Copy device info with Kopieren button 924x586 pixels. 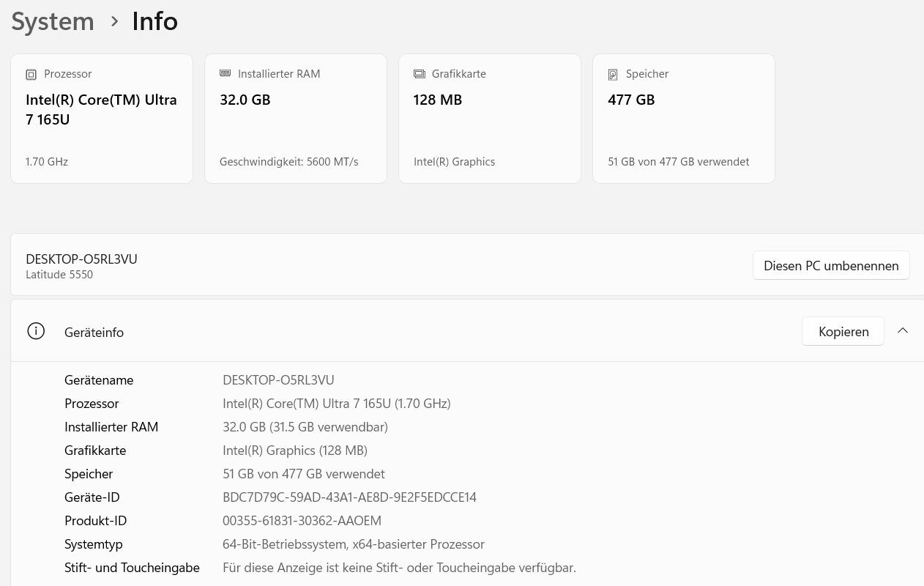pyautogui.click(x=843, y=331)
